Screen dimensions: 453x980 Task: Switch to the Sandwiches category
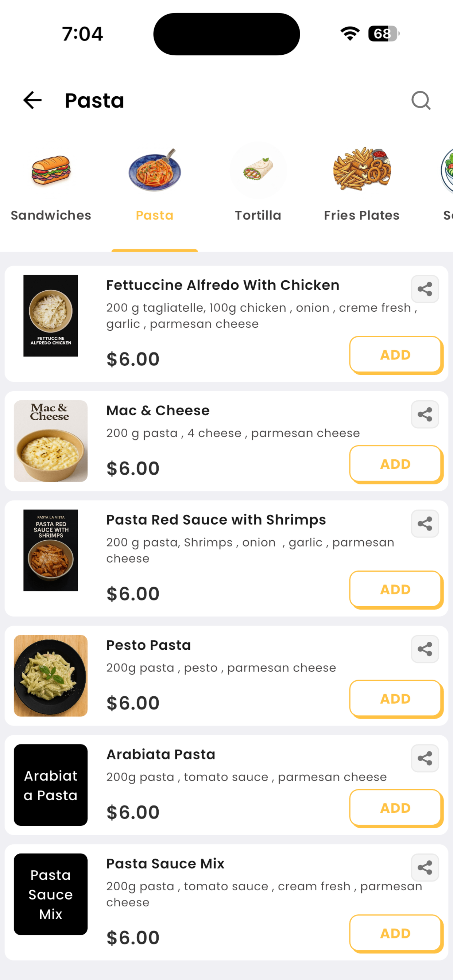51,183
